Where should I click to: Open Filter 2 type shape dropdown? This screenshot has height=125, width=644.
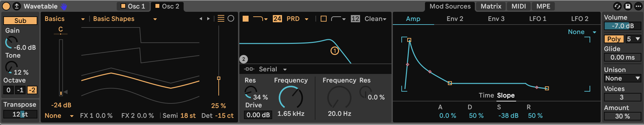click(x=338, y=19)
